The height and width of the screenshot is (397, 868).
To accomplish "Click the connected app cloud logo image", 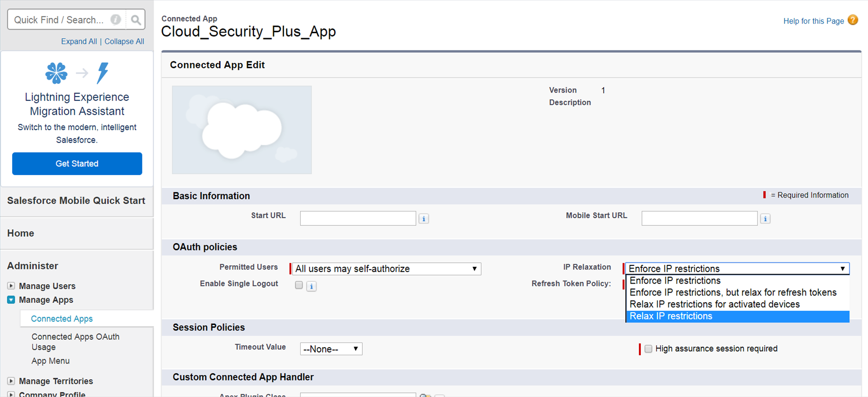I will 242,130.
